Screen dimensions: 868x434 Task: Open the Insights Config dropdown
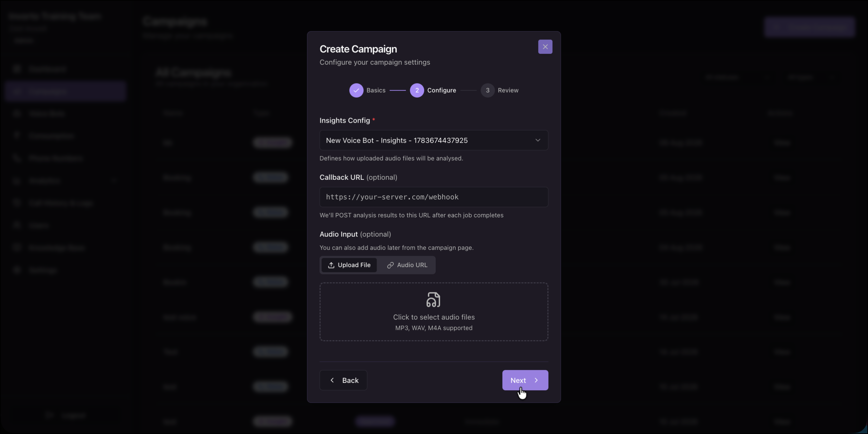[x=434, y=140]
